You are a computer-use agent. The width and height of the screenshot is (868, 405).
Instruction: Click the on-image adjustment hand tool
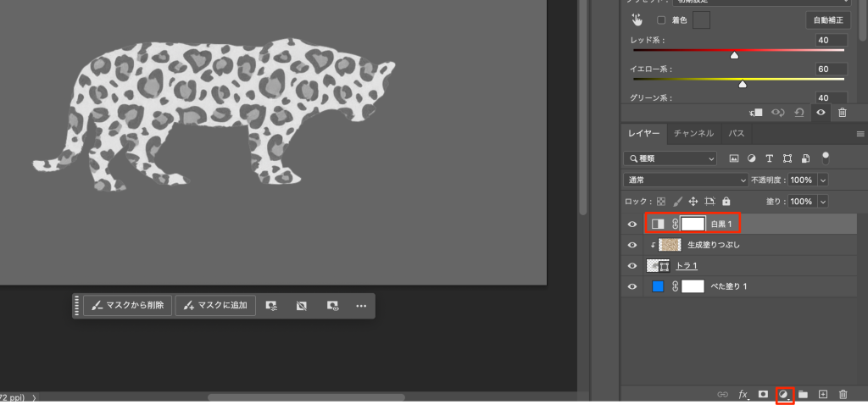click(x=637, y=19)
